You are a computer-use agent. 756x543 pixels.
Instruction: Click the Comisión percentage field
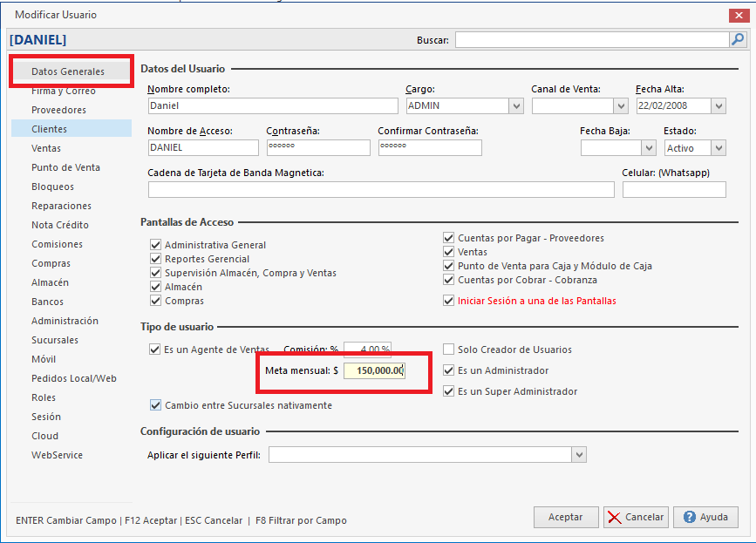pos(367,349)
